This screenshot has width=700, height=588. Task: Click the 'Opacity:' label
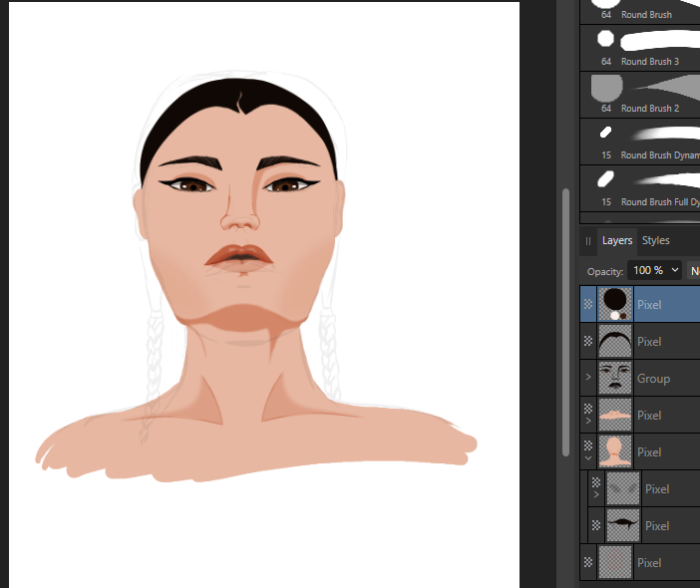(605, 272)
